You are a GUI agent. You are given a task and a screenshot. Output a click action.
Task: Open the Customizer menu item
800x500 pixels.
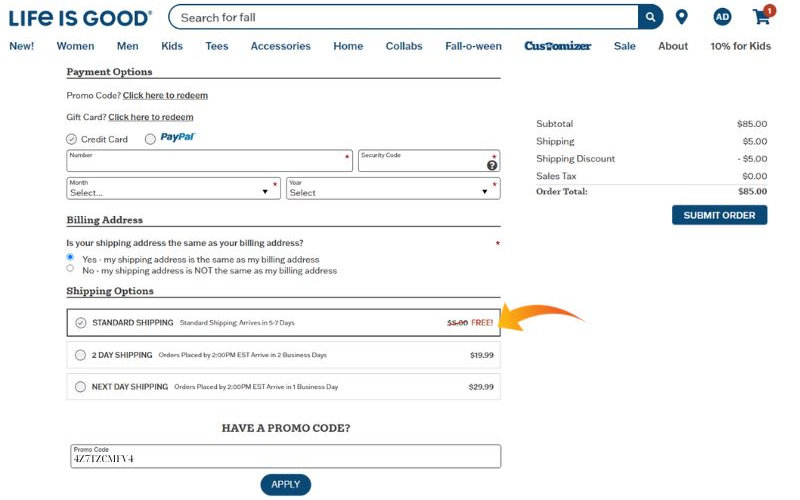(x=557, y=46)
